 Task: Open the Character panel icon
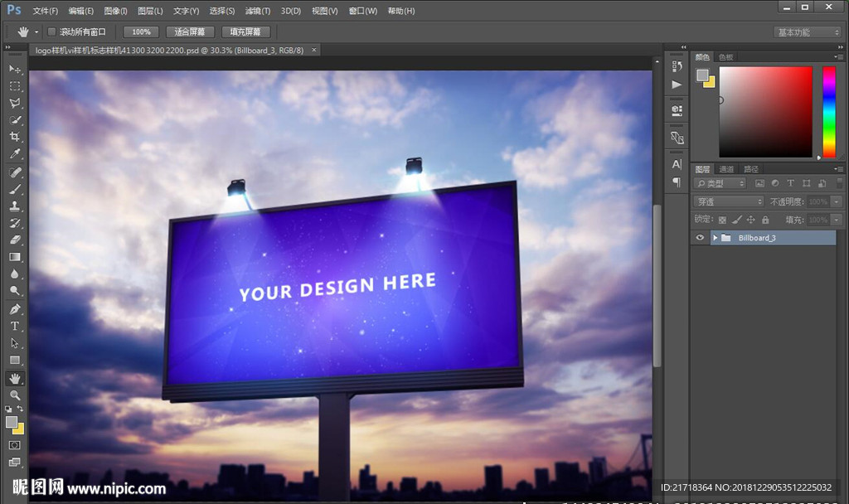[677, 164]
